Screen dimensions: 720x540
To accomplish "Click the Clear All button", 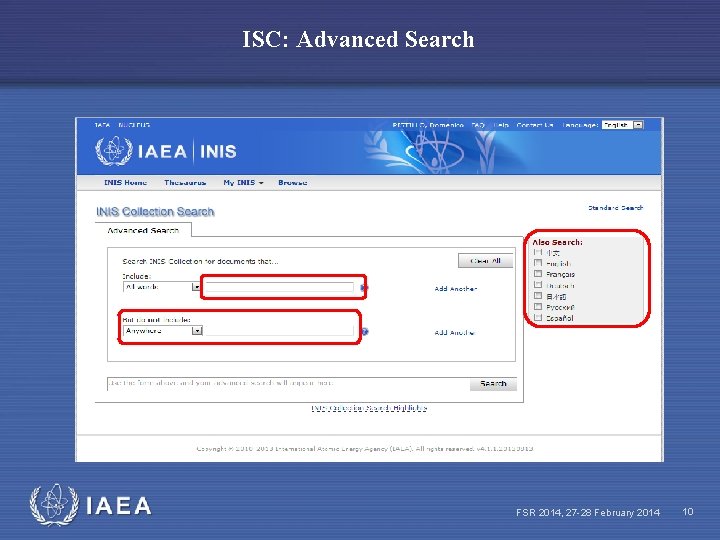I will [x=485, y=261].
